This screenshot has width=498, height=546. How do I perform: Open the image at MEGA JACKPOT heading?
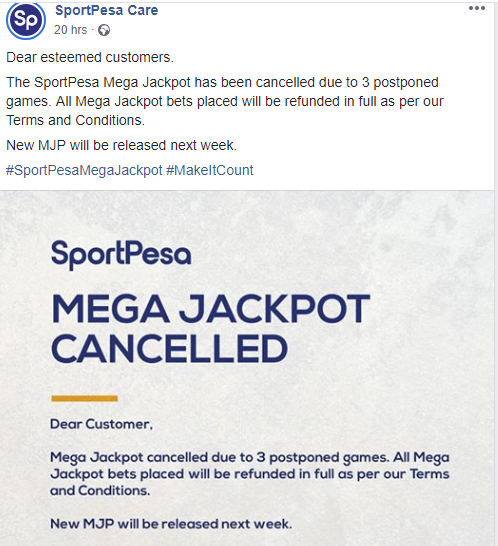pyautogui.click(x=210, y=309)
